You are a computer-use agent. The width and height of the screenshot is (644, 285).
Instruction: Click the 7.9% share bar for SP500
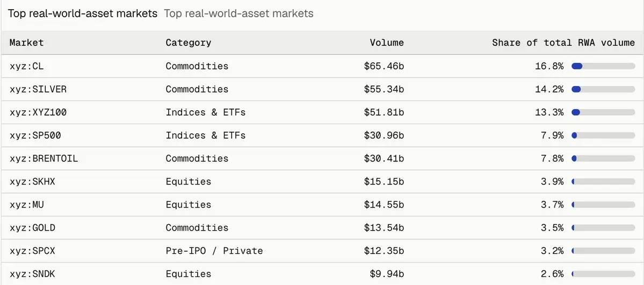603,136
